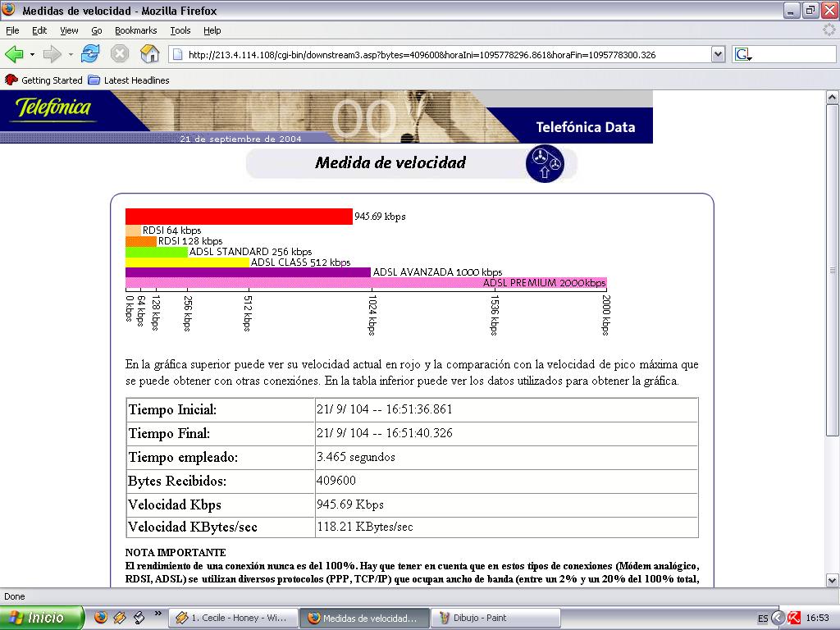The width and height of the screenshot is (840, 630).
Task: Open the Tools menu
Action: (180, 30)
